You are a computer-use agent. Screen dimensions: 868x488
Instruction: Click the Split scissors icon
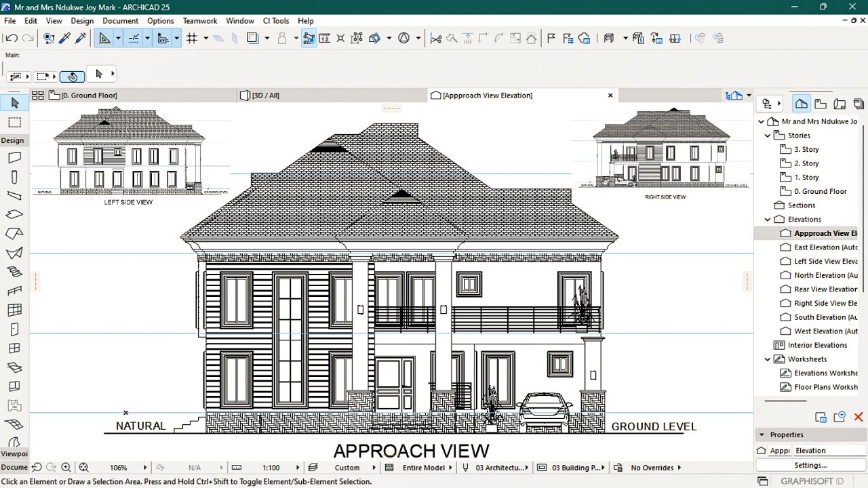pyautogui.click(x=435, y=39)
